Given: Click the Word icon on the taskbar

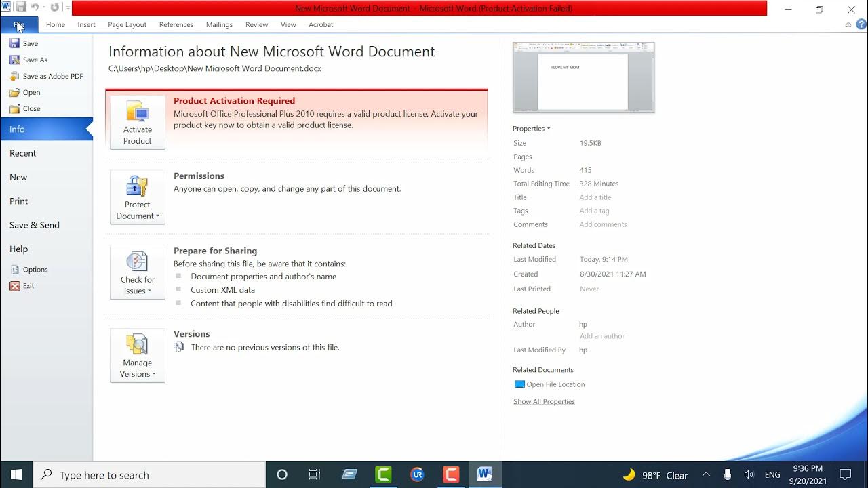Looking at the screenshot, I should [485, 474].
